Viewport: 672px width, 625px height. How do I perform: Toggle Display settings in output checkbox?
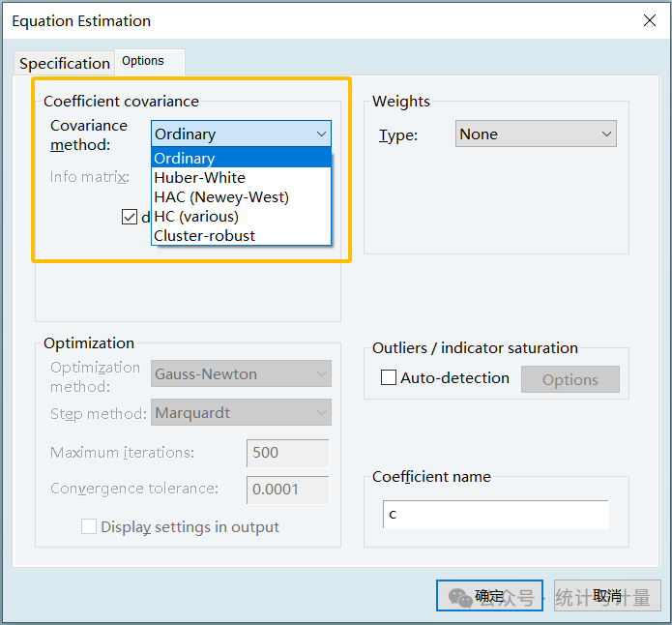click(89, 526)
